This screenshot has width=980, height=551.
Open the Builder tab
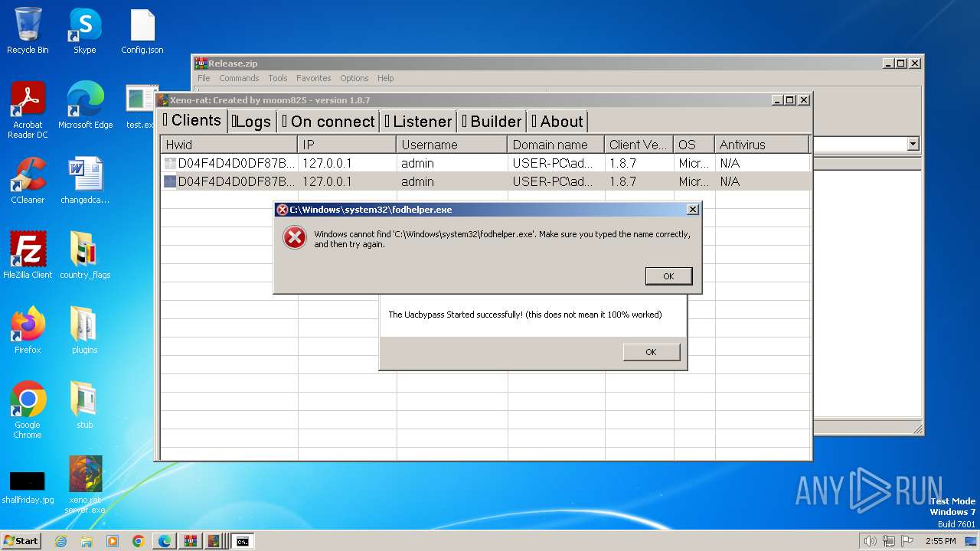(x=492, y=121)
